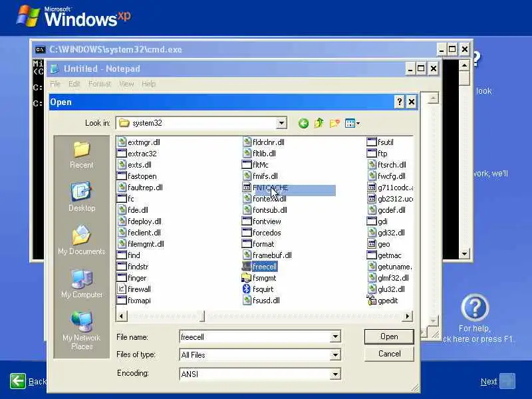Open the Recent places shortcut
Screen dimensions: 532x399
pos(81,155)
